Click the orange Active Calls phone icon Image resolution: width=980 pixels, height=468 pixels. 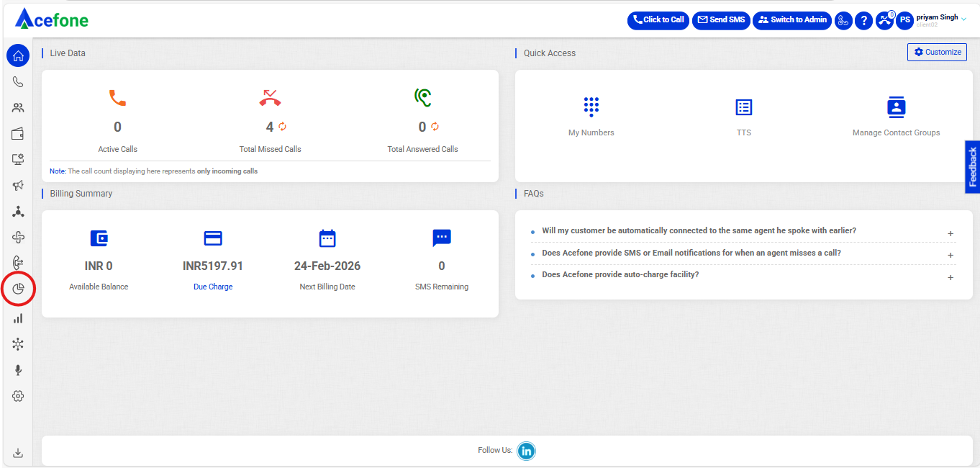117,98
